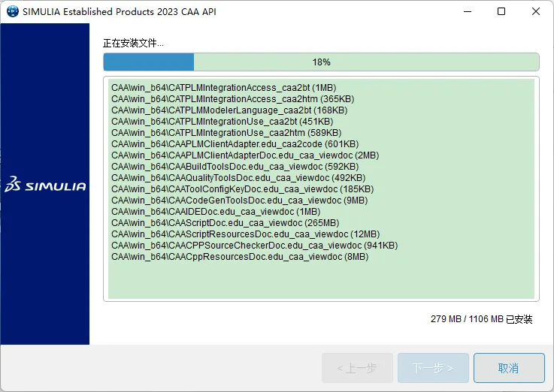Select CAACPPSourceCheckerDoc.edu_caa_viewdoc (941KB) line
The image size is (554, 392).
[254, 246]
